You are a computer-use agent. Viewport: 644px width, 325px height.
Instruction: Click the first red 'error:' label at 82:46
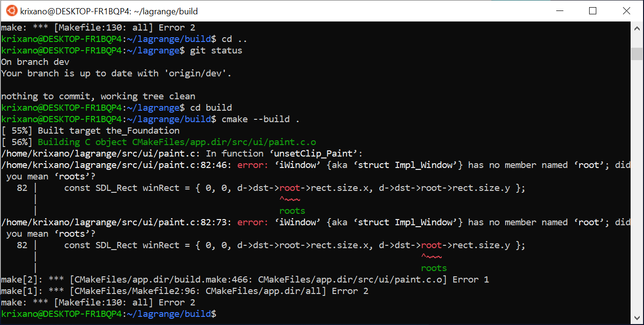(253, 165)
